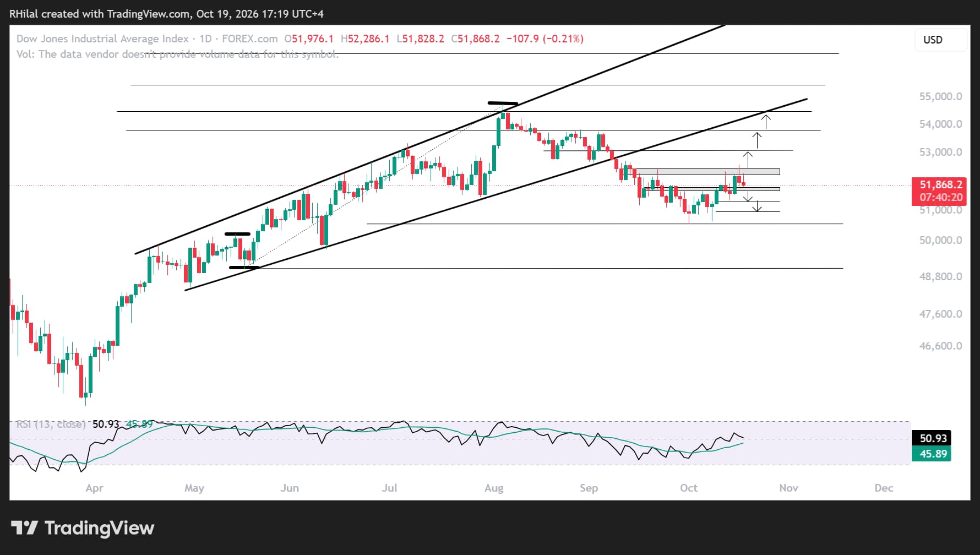Click the Oct label on time axis

pyautogui.click(x=689, y=488)
